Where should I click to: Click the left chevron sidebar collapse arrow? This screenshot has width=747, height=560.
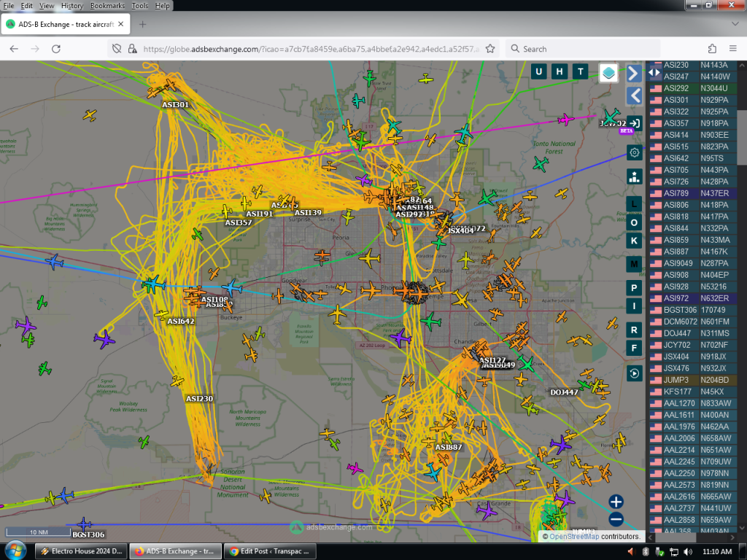[x=634, y=96]
